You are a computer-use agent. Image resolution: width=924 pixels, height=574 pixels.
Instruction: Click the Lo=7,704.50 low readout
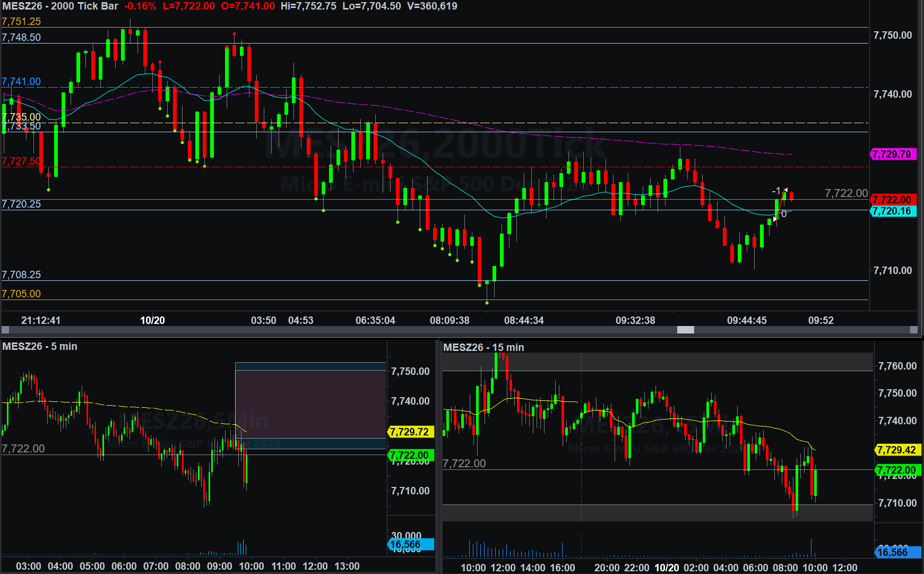tap(372, 6)
